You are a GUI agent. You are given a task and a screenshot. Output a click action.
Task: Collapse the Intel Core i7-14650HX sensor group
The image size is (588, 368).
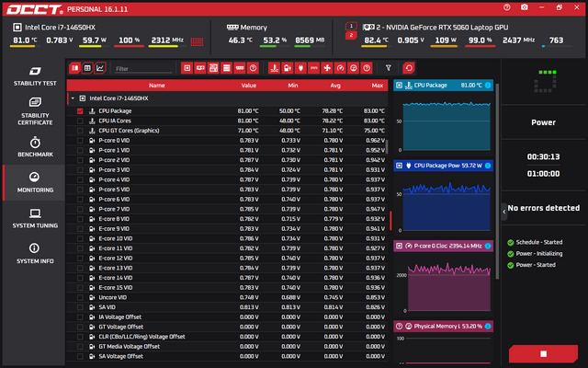click(73, 98)
